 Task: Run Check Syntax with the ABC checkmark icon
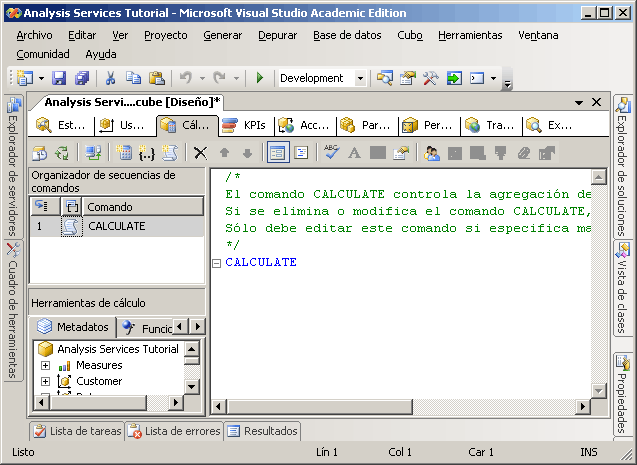(332, 153)
